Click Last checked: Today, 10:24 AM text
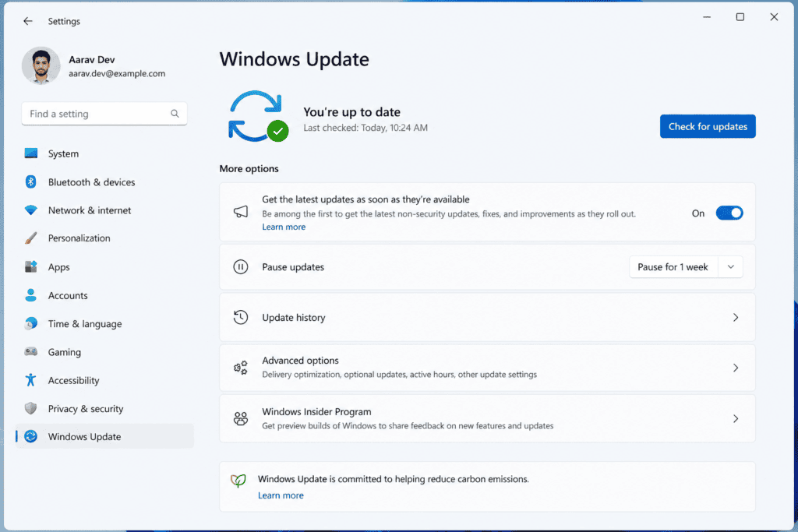The image size is (798, 532). tap(365, 128)
